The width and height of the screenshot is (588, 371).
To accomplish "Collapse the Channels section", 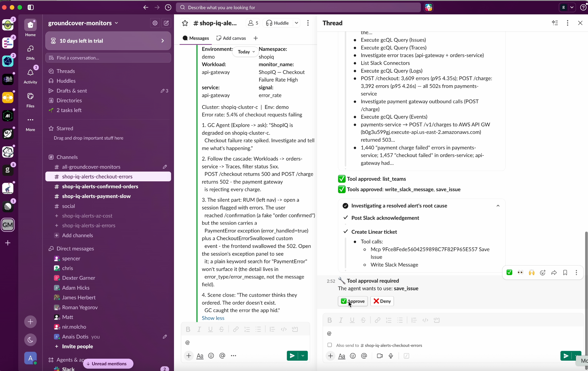I will pyautogui.click(x=67, y=157).
